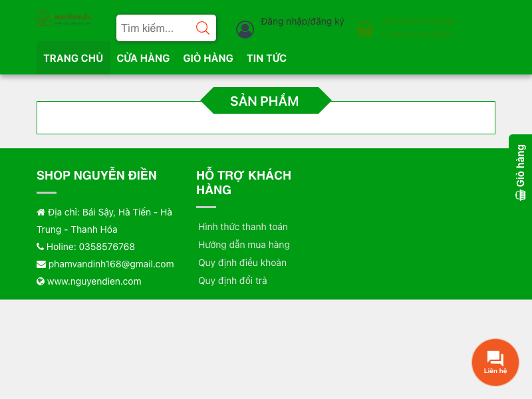Click the Holine: 0358576768 text
This screenshot has width=532, height=399.
point(90,247)
